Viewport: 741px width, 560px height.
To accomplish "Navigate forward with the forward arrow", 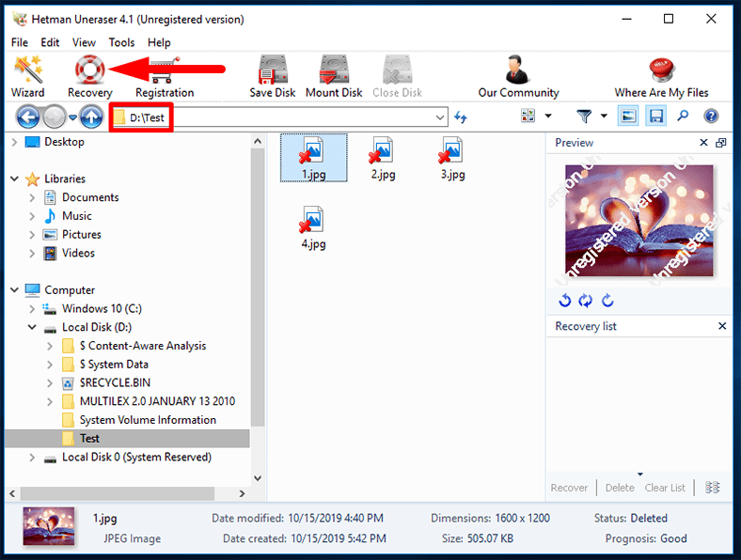I will pos(55,117).
